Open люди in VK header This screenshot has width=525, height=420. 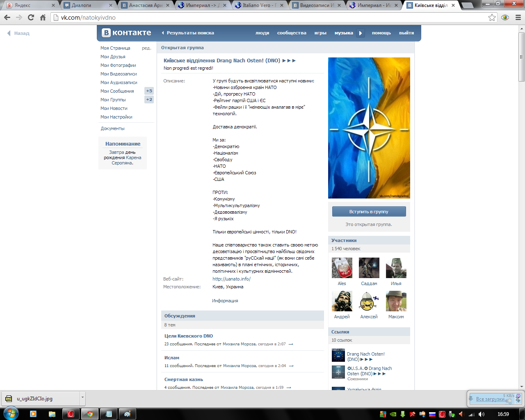point(262,33)
